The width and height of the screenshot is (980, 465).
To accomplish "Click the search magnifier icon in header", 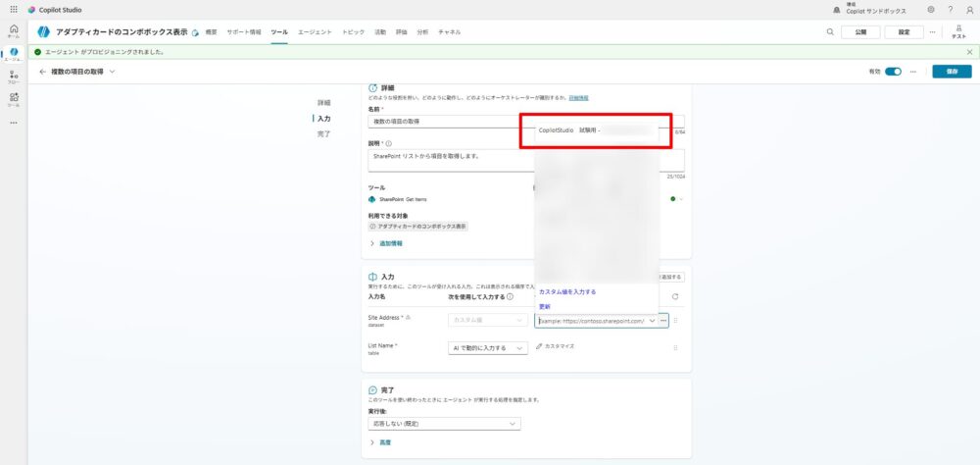I will pyautogui.click(x=830, y=31).
